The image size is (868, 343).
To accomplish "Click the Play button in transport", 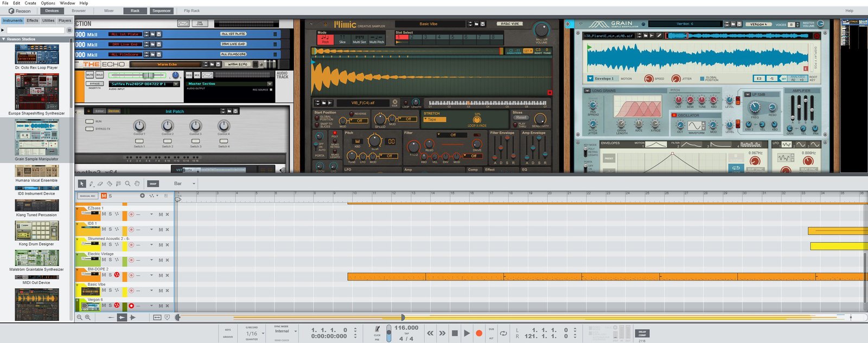I will 467,333.
